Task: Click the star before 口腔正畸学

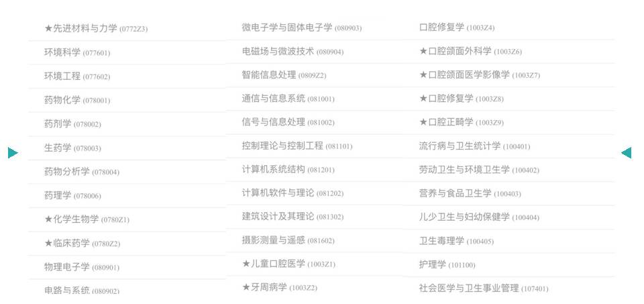Action: click(423, 122)
